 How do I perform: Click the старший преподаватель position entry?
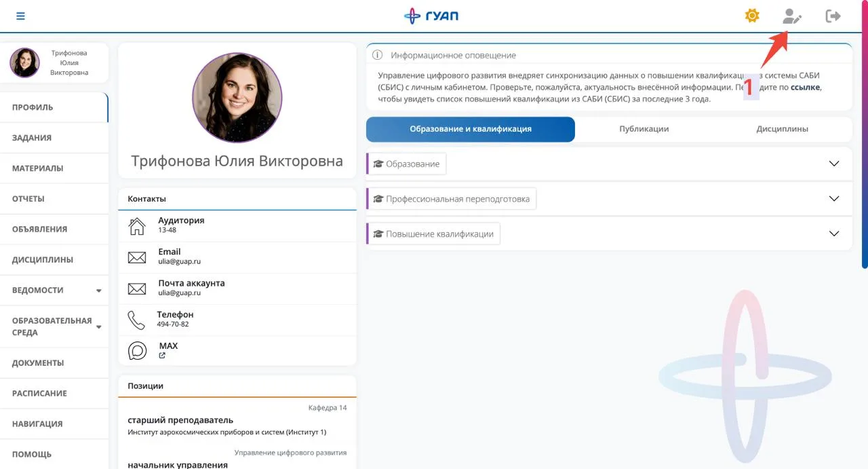[180, 420]
